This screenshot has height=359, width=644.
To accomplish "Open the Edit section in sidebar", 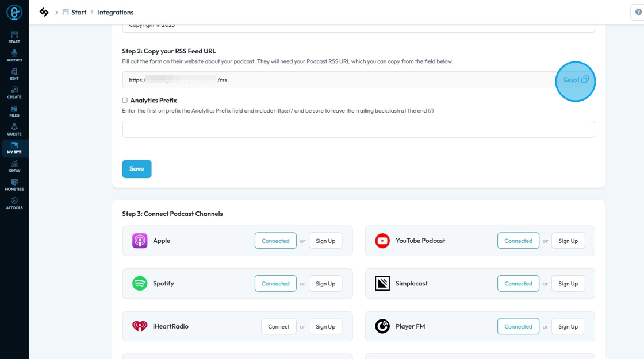I will point(14,74).
